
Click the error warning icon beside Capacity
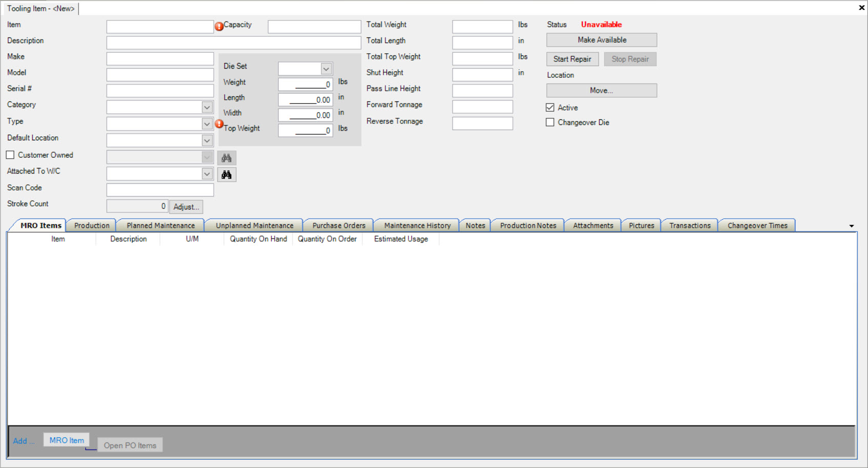coord(219,27)
